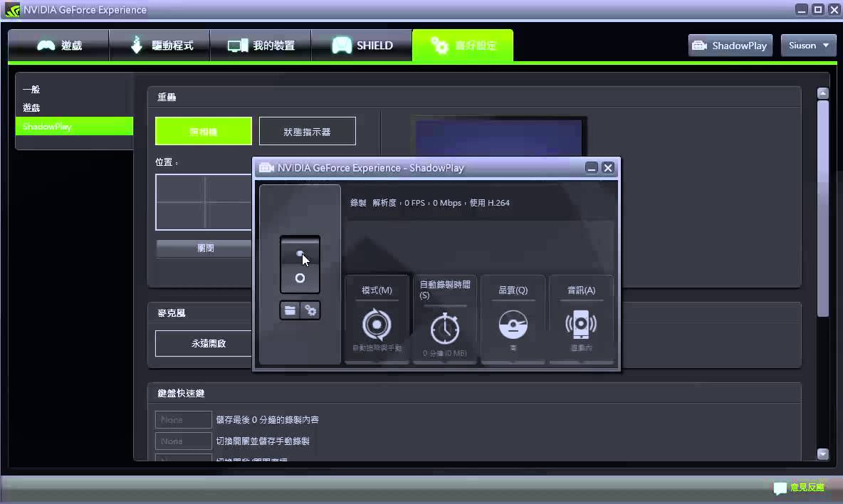This screenshot has height=504, width=843.
Task: Switch to 我的裝置 tab
Action: 261,46
